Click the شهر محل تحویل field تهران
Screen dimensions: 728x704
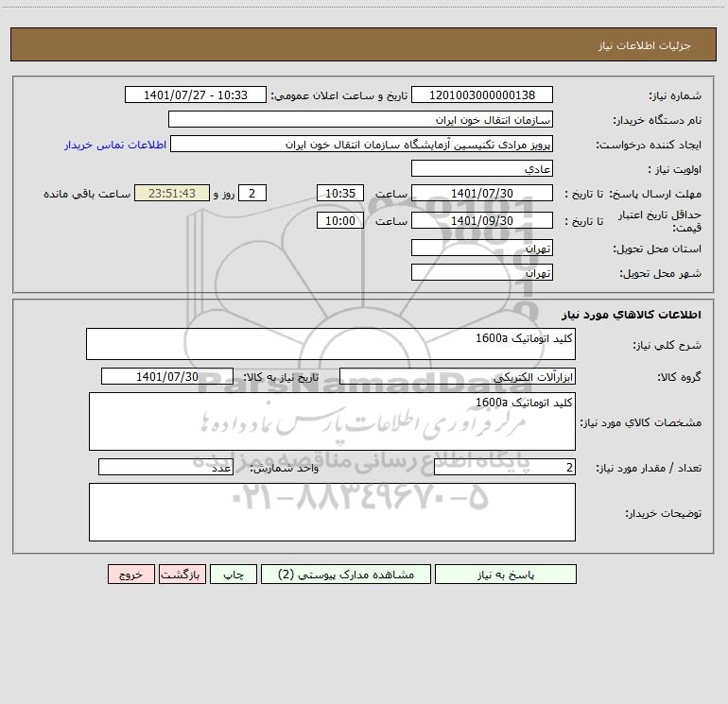click(482, 272)
